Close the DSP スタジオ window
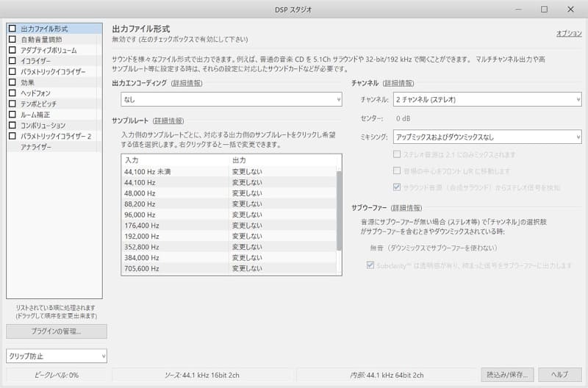The height and width of the screenshot is (388, 588). [x=570, y=9]
